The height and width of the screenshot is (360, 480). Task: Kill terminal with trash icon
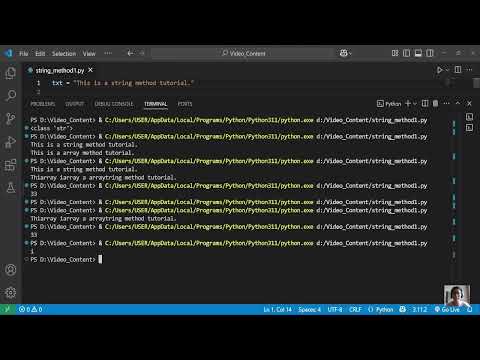coord(435,104)
